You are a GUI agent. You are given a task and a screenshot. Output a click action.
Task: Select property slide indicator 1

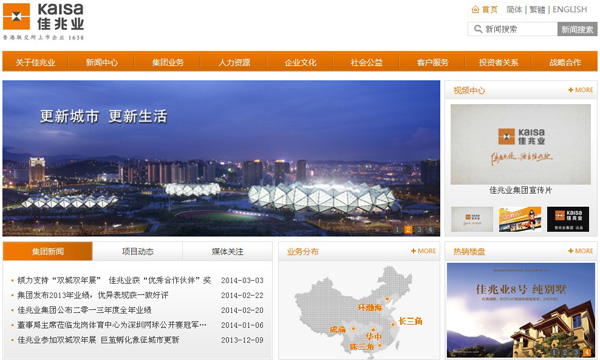click(x=555, y=352)
